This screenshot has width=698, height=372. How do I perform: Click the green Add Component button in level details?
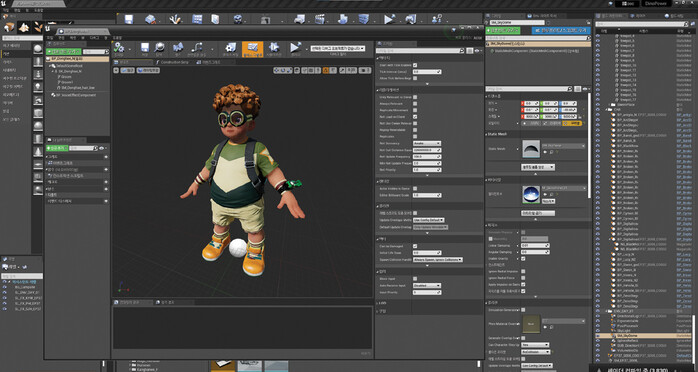coord(503,31)
